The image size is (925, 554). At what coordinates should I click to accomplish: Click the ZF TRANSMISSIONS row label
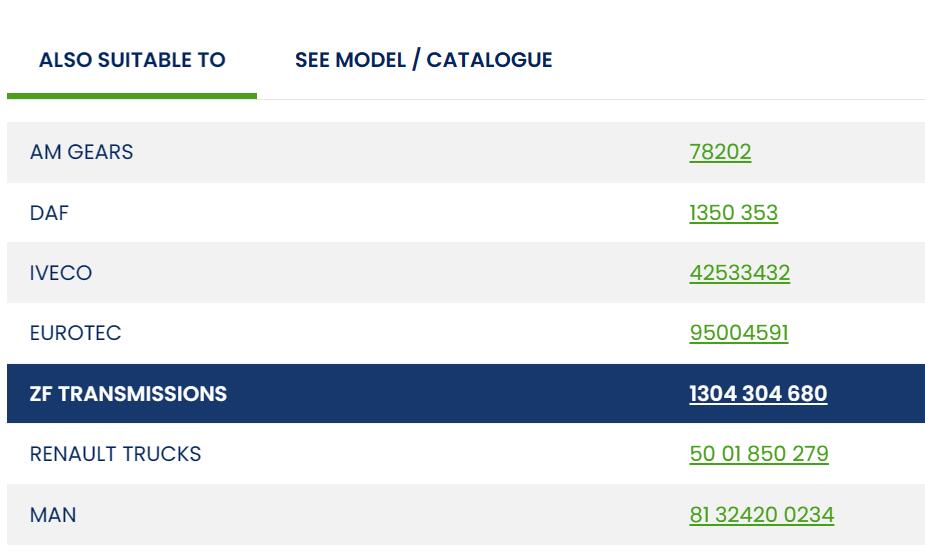[128, 394]
